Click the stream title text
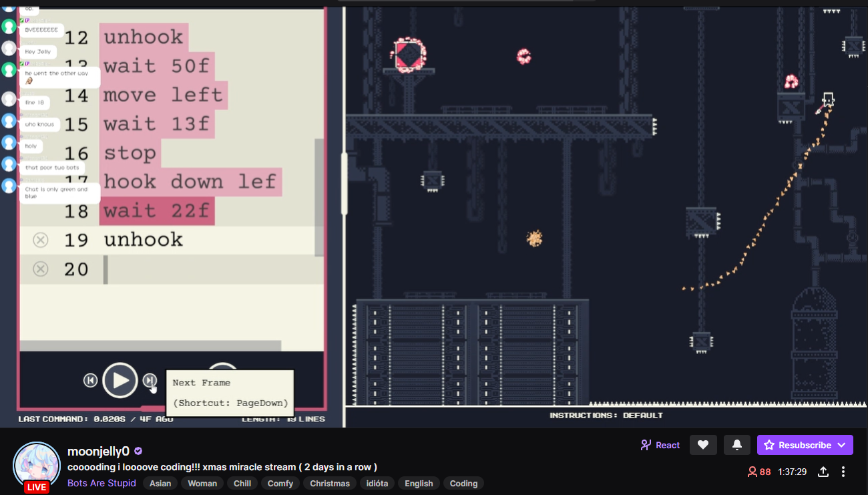 pos(222,467)
